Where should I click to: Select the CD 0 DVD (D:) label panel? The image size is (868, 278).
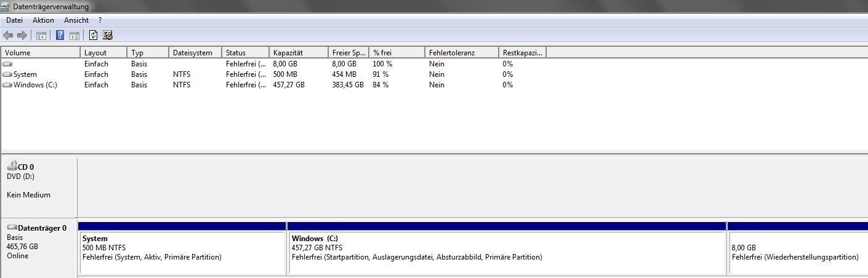[x=39, y=187]
